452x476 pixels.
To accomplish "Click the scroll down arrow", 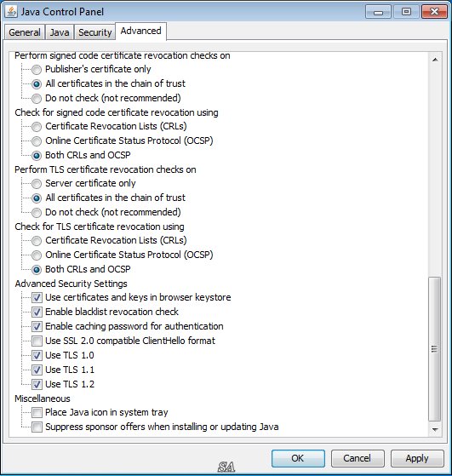I will coord(435,429).
